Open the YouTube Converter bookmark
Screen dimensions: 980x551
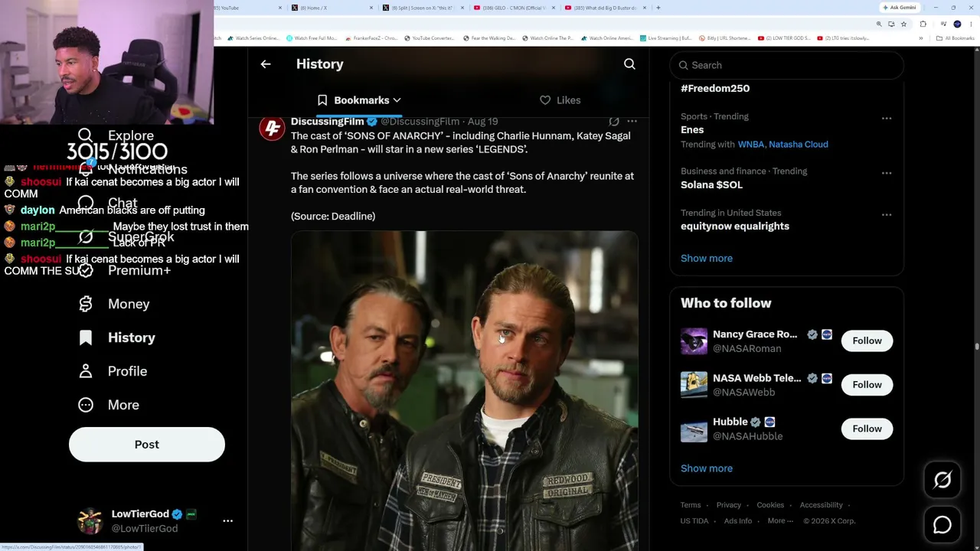click(429, 38)
